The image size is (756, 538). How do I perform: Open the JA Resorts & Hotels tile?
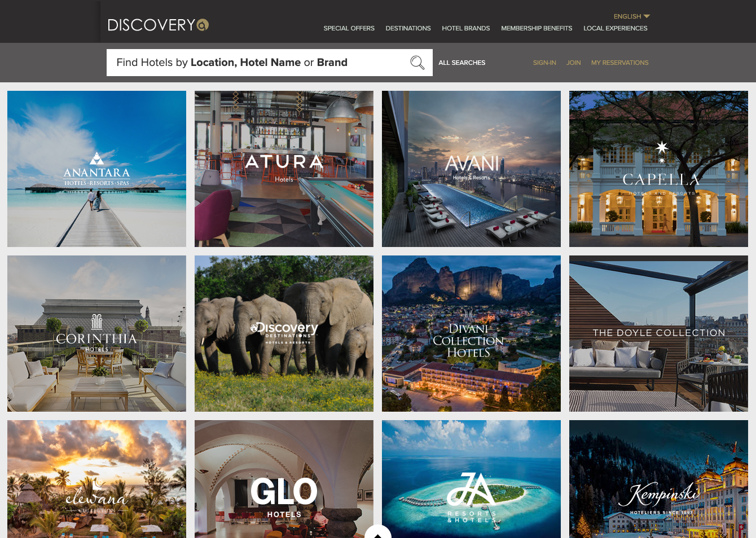471,479
